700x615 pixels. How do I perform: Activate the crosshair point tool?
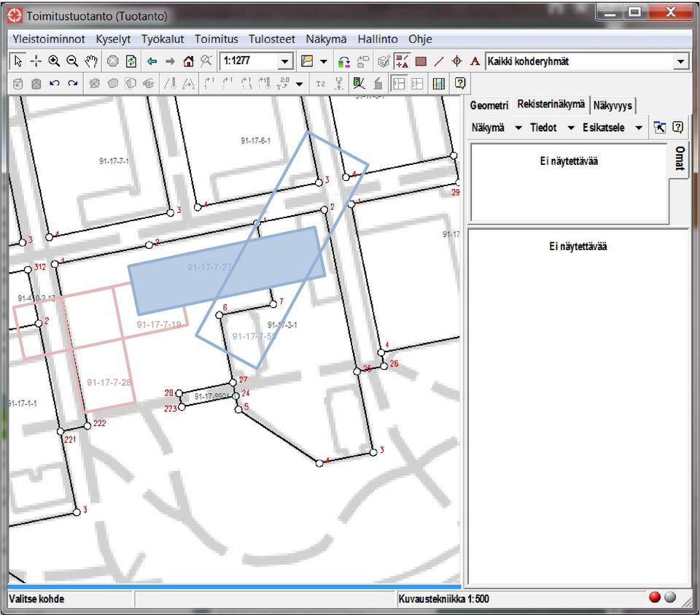click(x=36, y=61)
